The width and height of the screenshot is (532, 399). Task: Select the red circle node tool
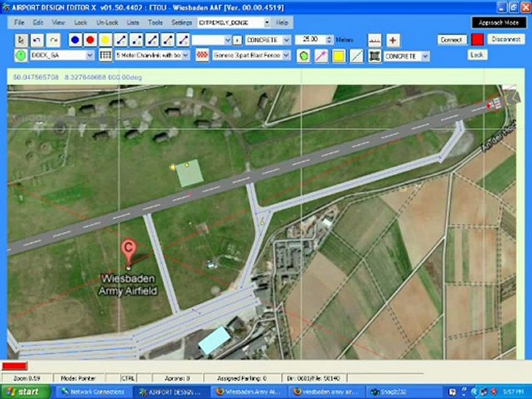coord(90,40)
